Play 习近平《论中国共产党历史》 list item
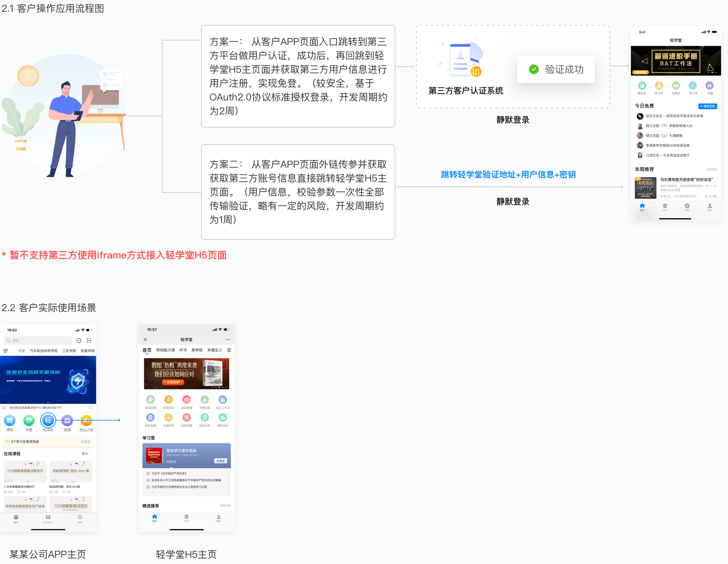Screen dimensions: 728x564 pos(166,473)
